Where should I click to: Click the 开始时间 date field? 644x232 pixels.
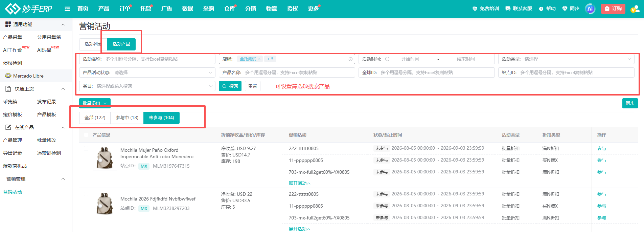[x=410, y=59]
